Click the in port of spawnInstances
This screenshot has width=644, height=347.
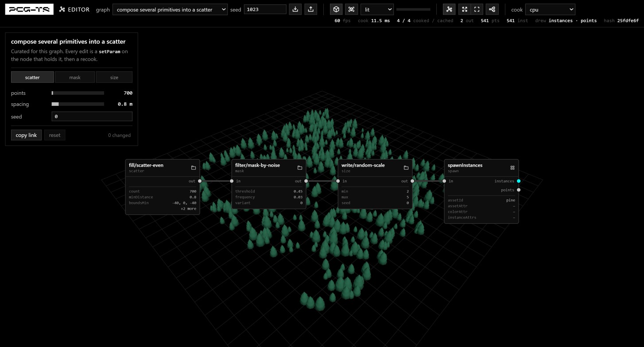coord(444,181)
